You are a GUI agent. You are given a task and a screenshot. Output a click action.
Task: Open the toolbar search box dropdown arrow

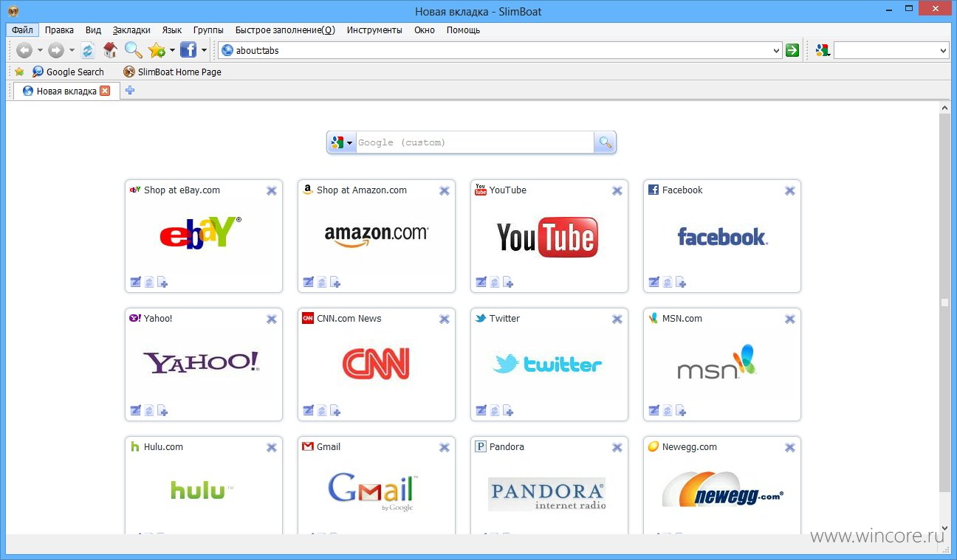[x=944, y=51]
